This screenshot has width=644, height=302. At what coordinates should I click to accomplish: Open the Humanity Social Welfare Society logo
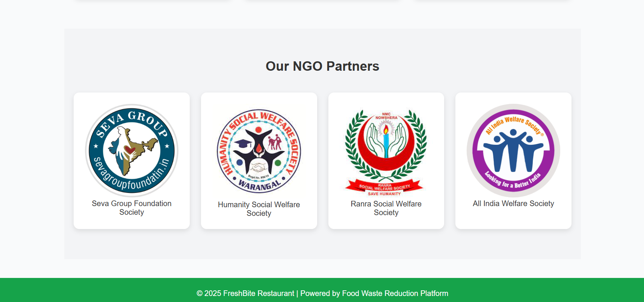(259, 151)
